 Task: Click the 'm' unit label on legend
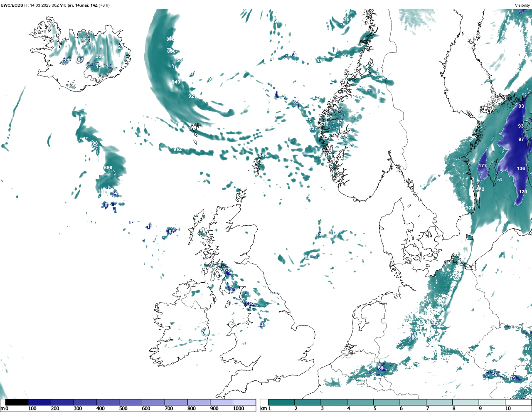[x=2, y=409]
